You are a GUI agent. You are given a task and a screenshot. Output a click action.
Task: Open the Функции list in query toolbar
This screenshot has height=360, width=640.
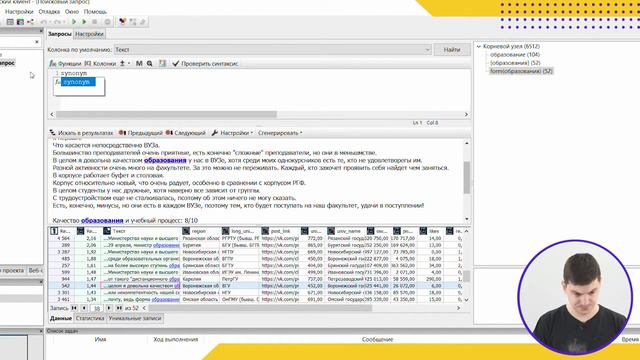(65, 64)
